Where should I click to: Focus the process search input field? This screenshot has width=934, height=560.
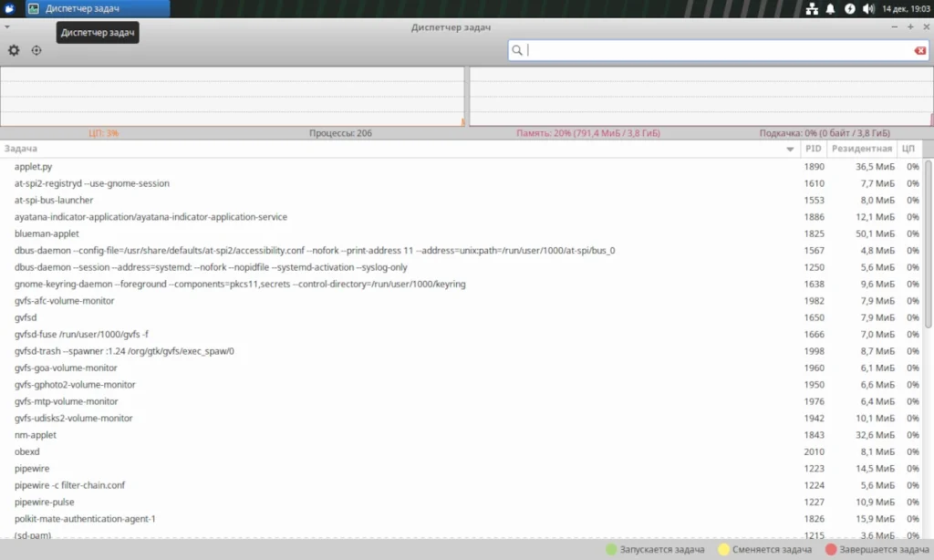pyautogui.click(x=718, y=51)
